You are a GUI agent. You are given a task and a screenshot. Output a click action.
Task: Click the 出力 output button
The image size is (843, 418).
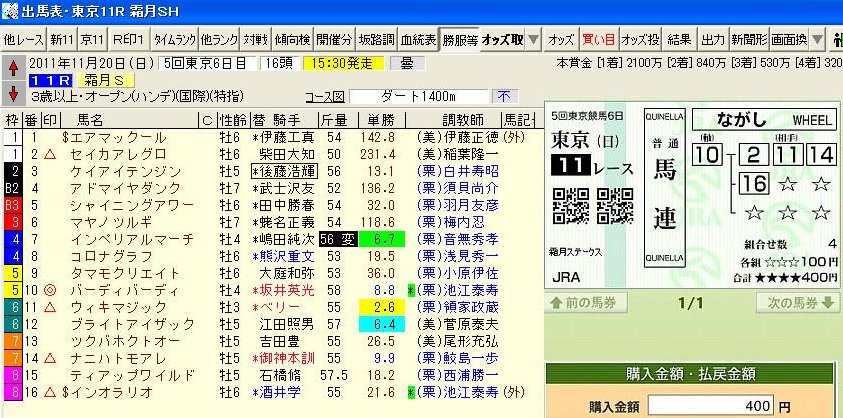click(x=713, y=39)
